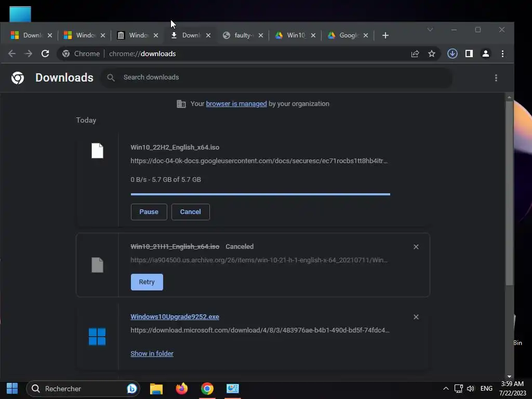Click the Chrome taskbar icon
The image size is (532, 399).
[x=207, y=389]
